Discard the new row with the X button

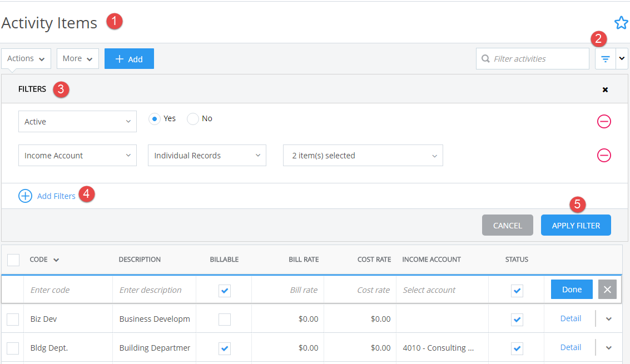coord(607,289)
